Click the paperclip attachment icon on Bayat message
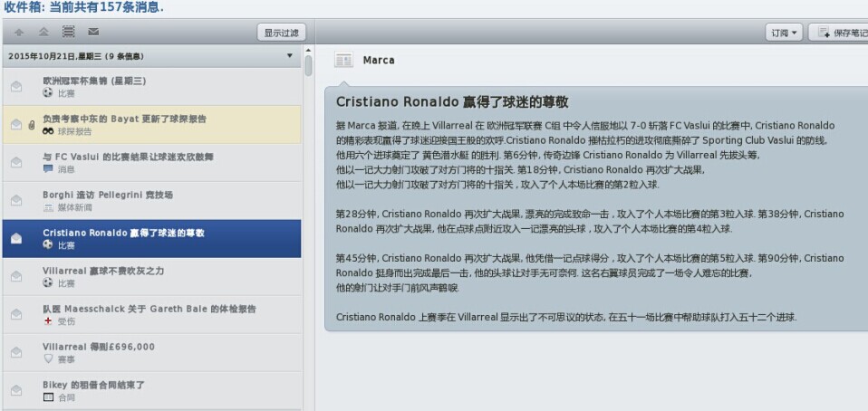The height and width of the screenshot is (411, 868). click(x=31, y=124)
